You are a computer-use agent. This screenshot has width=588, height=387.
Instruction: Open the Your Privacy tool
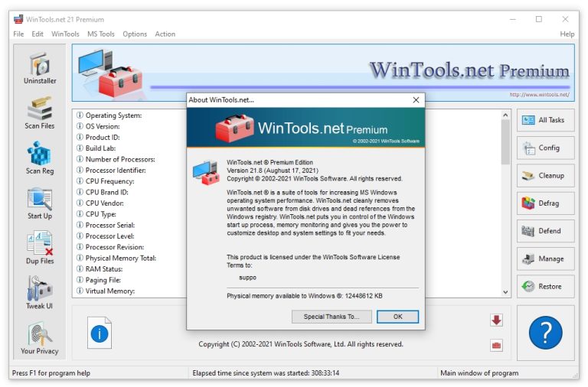[x=39, y=339]
